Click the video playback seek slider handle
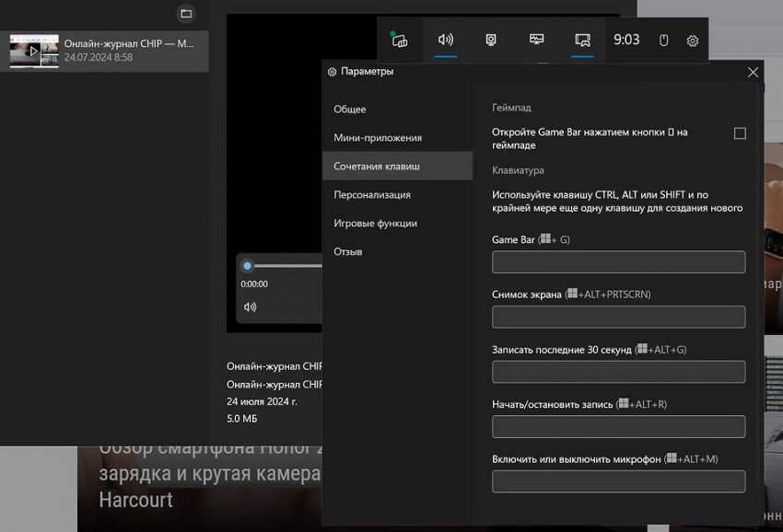This screenshot has width=783, height=532. (247, 266)
